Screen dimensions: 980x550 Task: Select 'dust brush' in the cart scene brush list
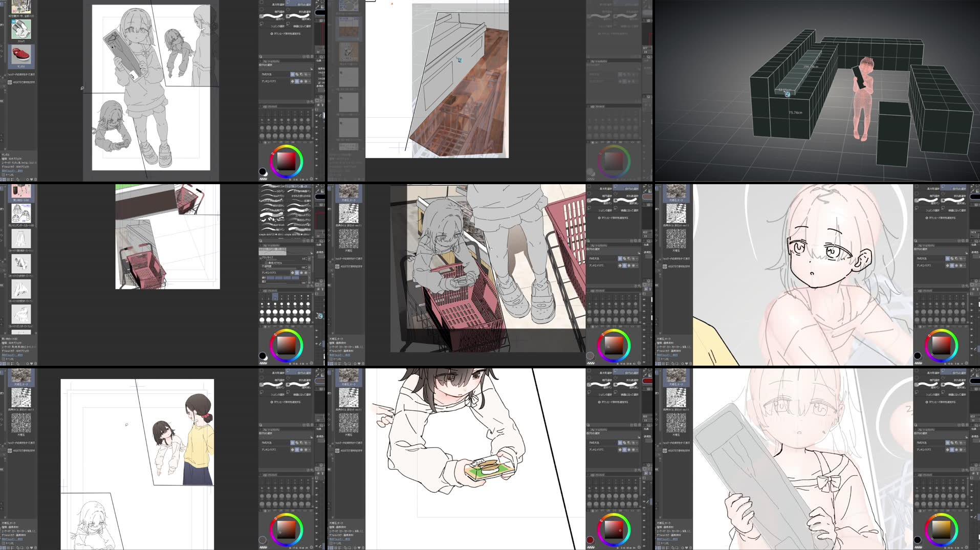[x=272, y=224]
